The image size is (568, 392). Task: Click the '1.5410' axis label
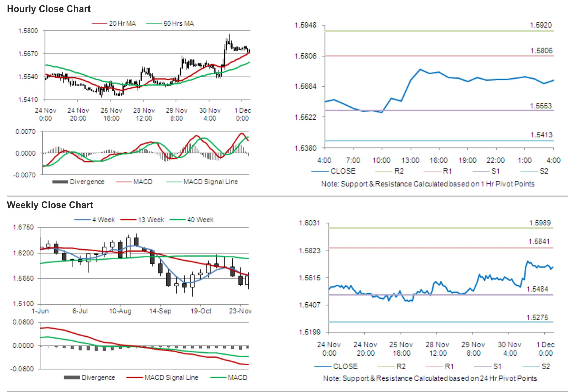pyautogui.click(x=28, y=100)
